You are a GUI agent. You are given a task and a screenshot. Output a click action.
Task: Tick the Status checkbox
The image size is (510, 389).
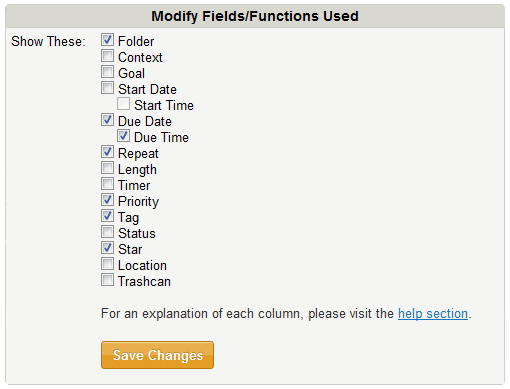pos(107,232)
